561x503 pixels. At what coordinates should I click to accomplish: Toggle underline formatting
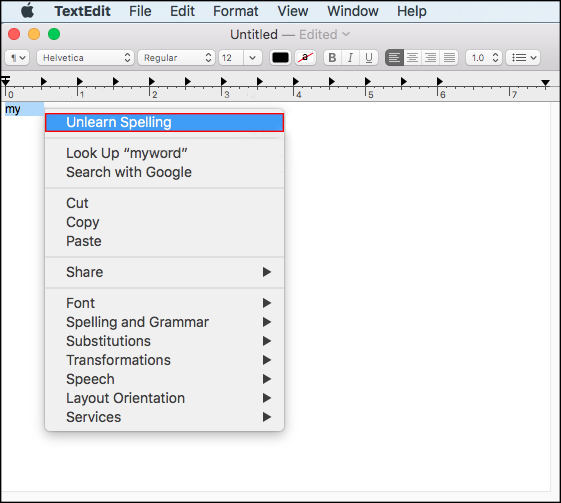(x=369, y=58)
